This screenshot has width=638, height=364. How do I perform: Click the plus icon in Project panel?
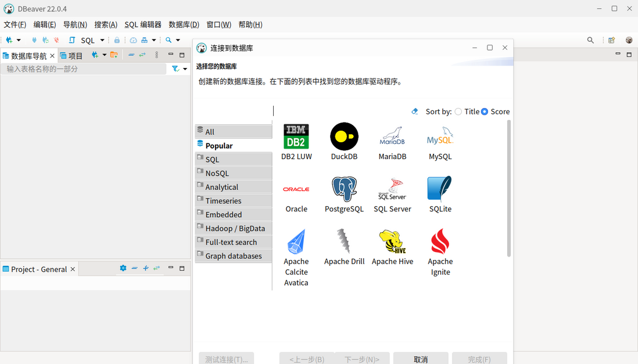tap(146, 268)
